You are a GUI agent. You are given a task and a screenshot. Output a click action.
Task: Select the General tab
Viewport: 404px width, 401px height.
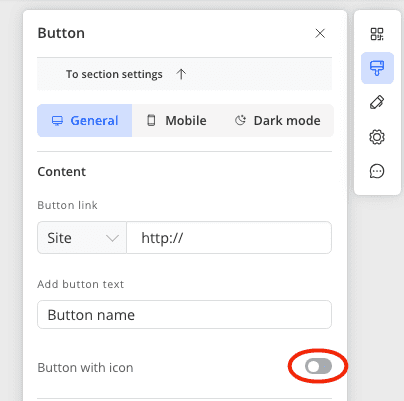coord(85,120)
